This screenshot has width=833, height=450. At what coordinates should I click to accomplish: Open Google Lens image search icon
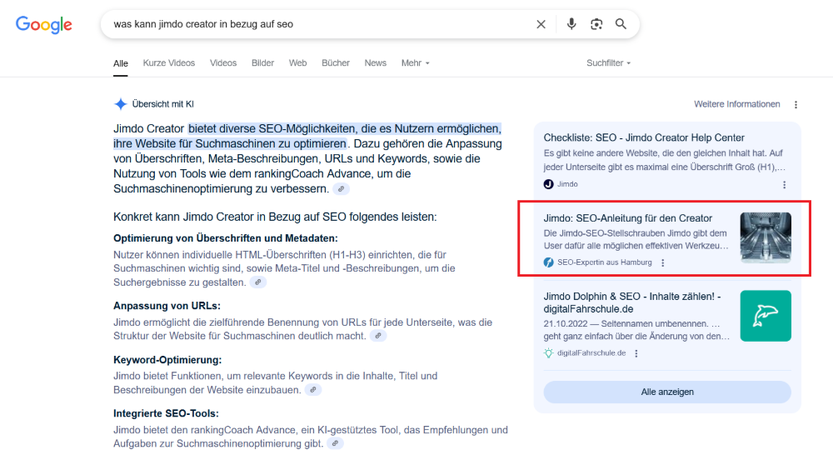point(596,24)
